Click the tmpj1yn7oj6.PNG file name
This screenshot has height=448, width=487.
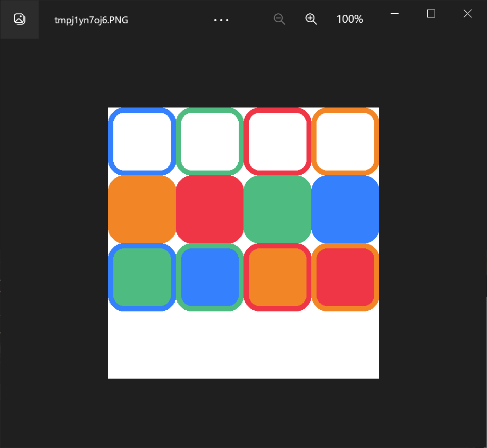pyautogui.click(x=91, y=20)
